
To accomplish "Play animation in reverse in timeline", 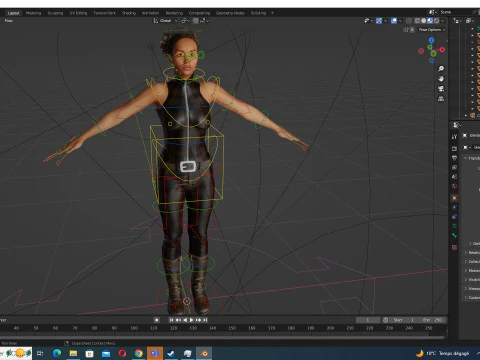I will click(x=185, y=320).
